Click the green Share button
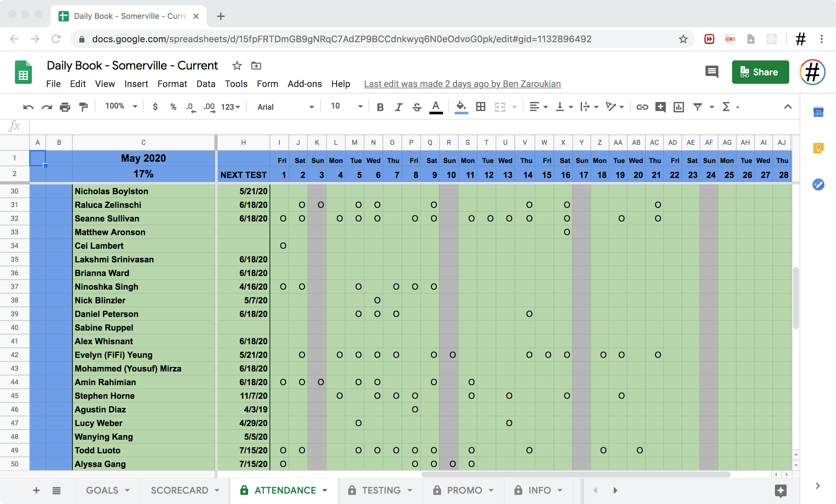 (x=760, y=72)
